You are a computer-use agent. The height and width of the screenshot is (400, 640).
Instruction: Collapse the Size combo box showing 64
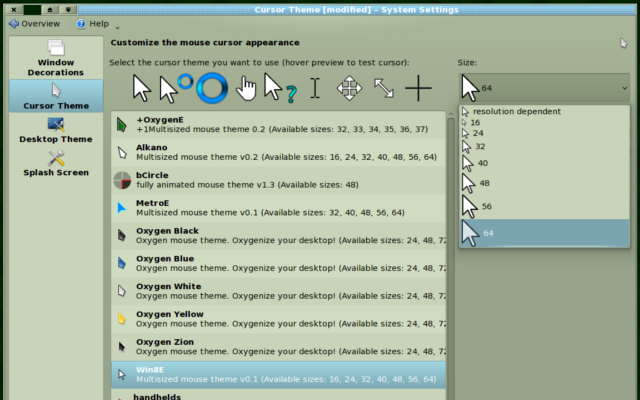pyautogui.click(x=544, y=88)
